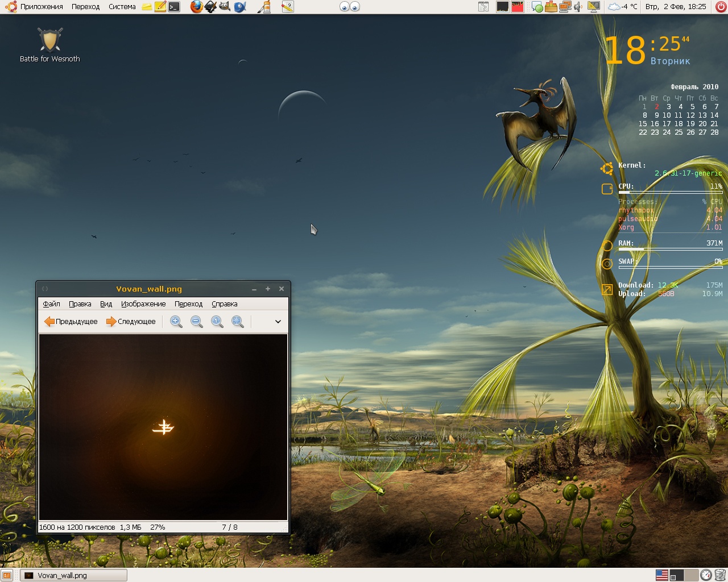This screenshot has height=582, width=728.
Task: Click the status bar text '1600 на 1200 пикселов'
Action: 77,527
